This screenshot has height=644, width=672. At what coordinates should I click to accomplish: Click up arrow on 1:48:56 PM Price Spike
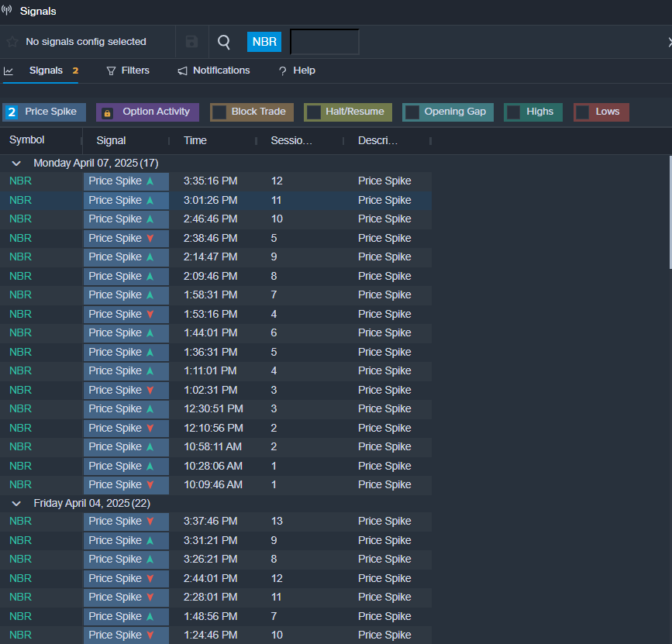[x=150, y=617]
